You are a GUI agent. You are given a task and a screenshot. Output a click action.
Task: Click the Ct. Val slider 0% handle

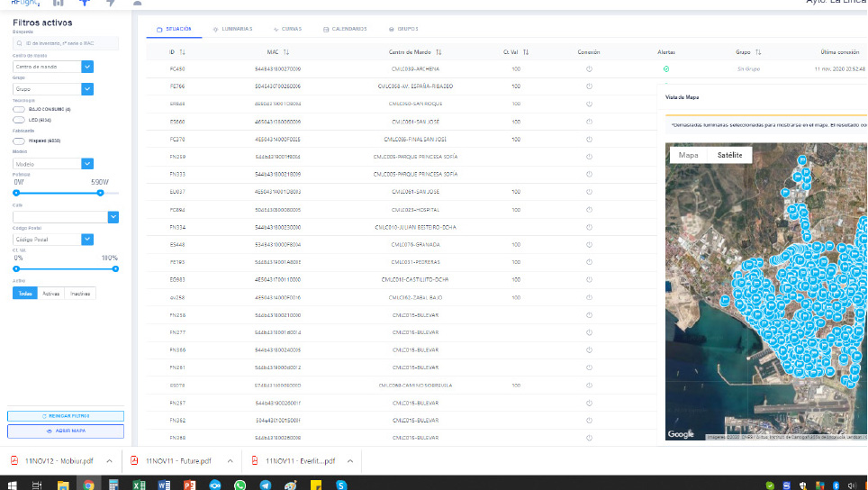click(16, 268)
